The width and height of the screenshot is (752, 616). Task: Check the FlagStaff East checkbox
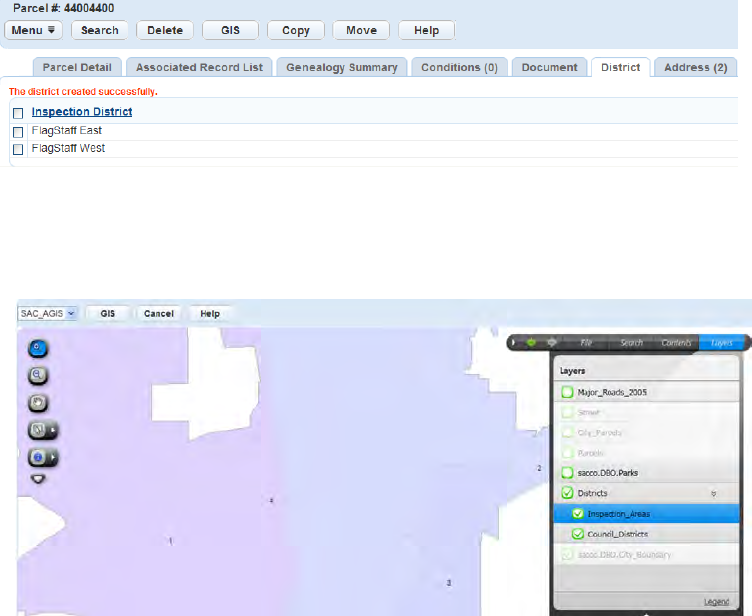(18, 132)
